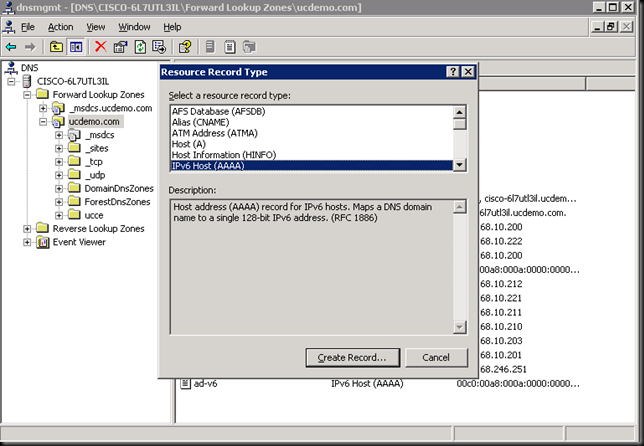
Task: Cancel the Resource Record Type dialog
Action: [436, 358]
